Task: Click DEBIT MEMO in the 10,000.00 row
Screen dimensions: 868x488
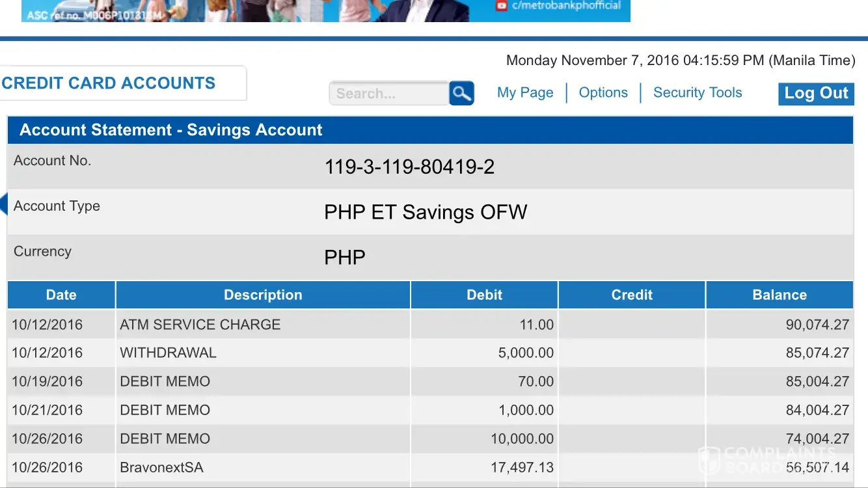Action: [165, 439]
